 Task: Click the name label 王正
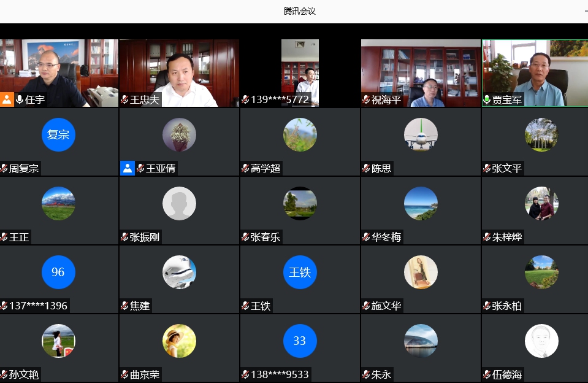19,237
